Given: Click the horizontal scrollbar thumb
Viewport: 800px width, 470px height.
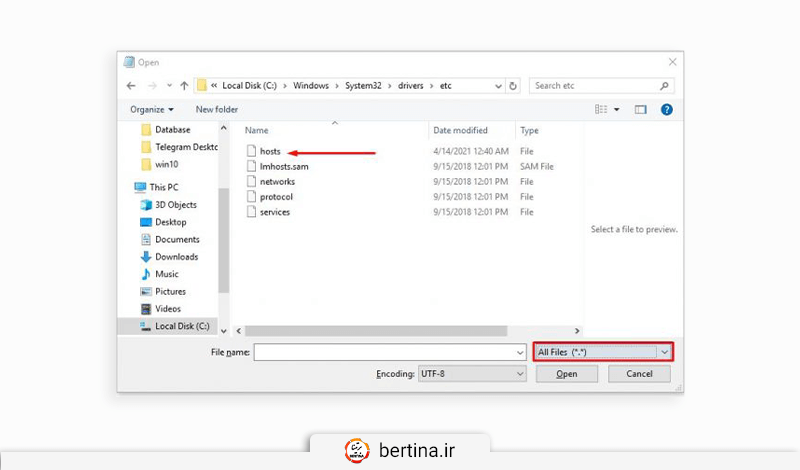Looking at the screenshot, I should (x=376, y=331).
